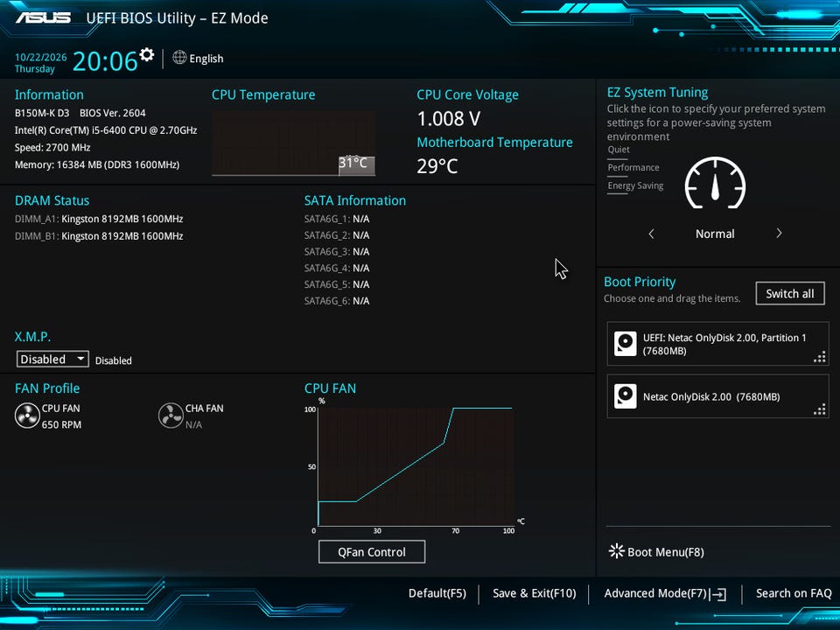Open Search on FAQ link
Viewport: 840px width, 630px height.
[x=794, y=593]
